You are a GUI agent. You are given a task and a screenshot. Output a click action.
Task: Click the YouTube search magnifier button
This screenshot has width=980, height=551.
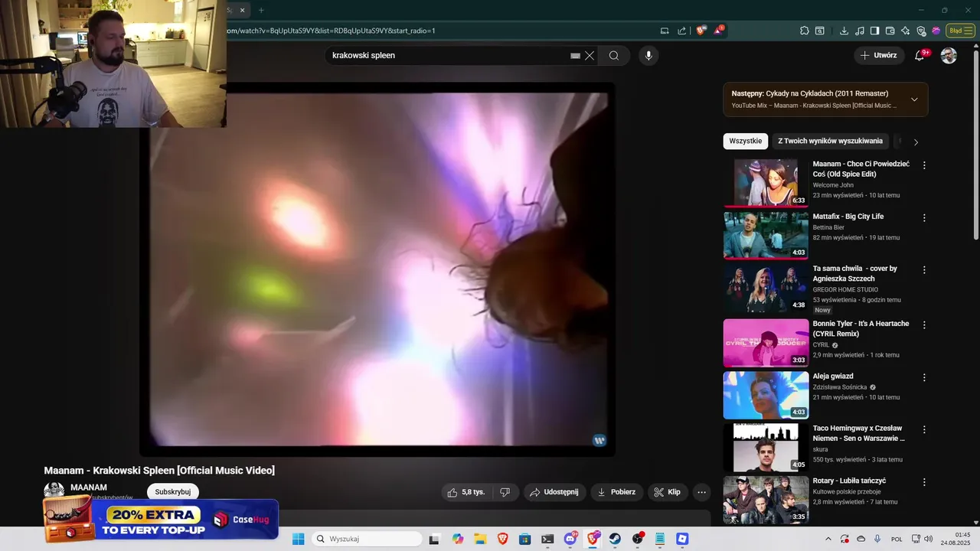pyautogui.click(x=614, y=55)
